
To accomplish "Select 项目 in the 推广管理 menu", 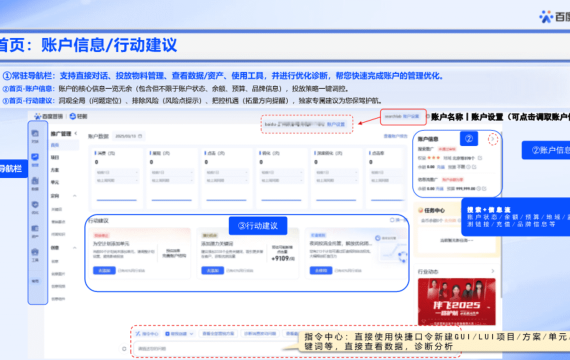I will tap(55, 157).
